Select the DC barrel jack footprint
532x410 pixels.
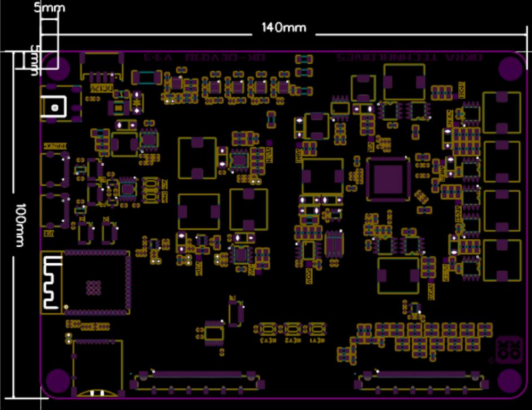(x=61, y=104)
